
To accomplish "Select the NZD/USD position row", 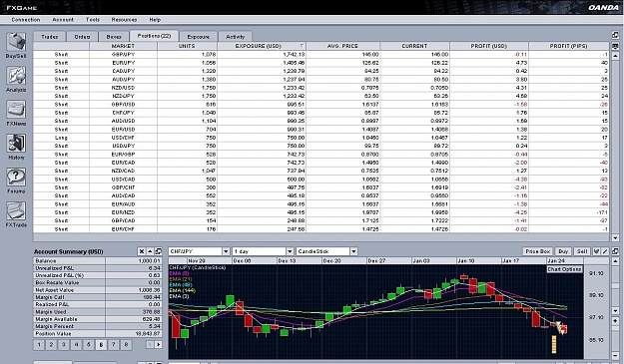I will pos(320,88).
